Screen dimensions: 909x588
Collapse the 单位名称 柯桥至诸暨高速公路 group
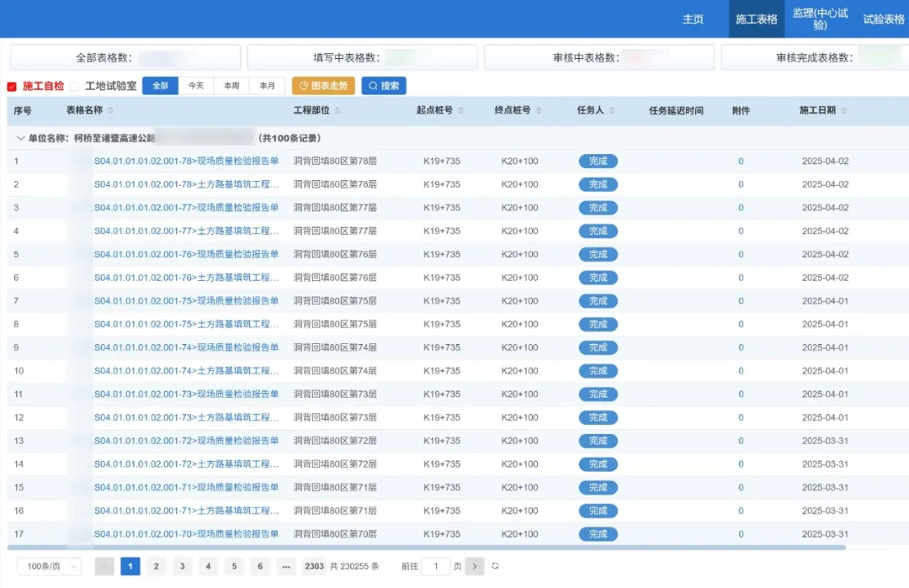click(x=21, y=138)
